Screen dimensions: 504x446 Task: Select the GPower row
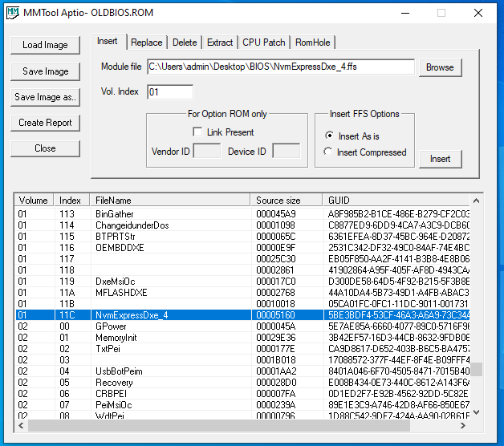pos(242,326)
